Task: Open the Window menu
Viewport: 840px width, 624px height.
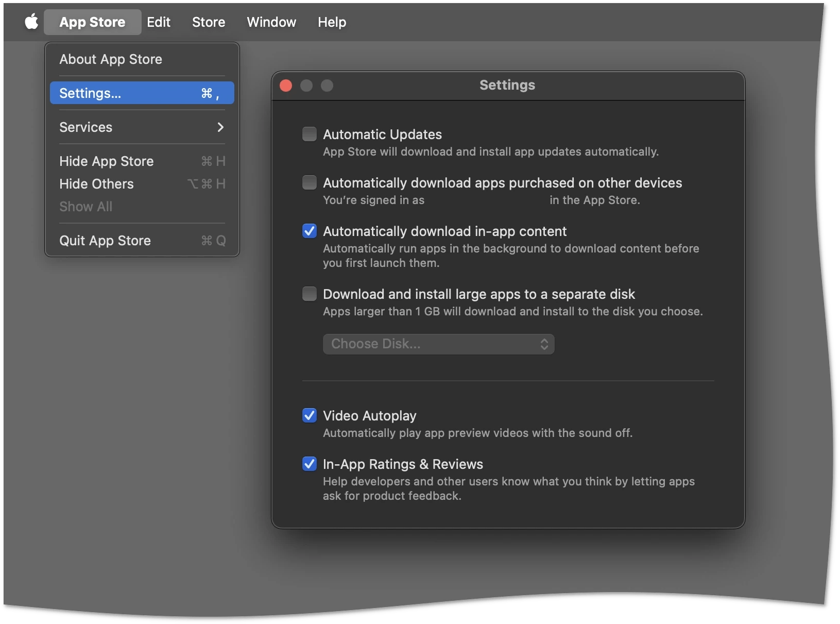Action: tap(271, 22)
